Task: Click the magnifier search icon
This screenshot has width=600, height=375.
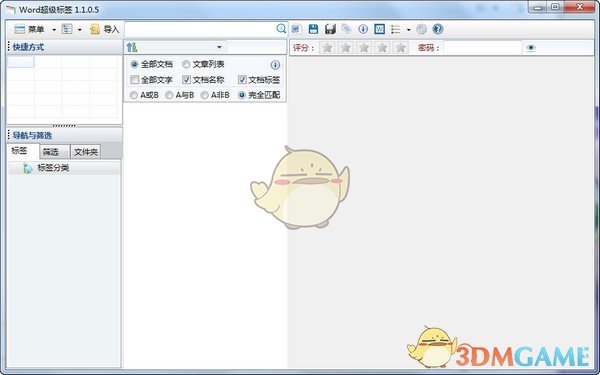Action: coord(281,28)
